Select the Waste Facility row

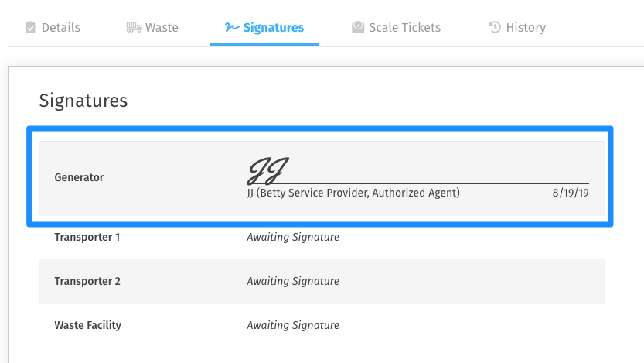(x=322, y=326)
